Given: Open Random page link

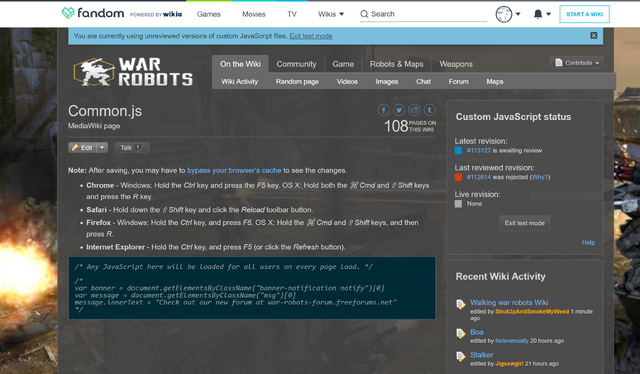Looking at the screenshot, I should pos(297,82).
